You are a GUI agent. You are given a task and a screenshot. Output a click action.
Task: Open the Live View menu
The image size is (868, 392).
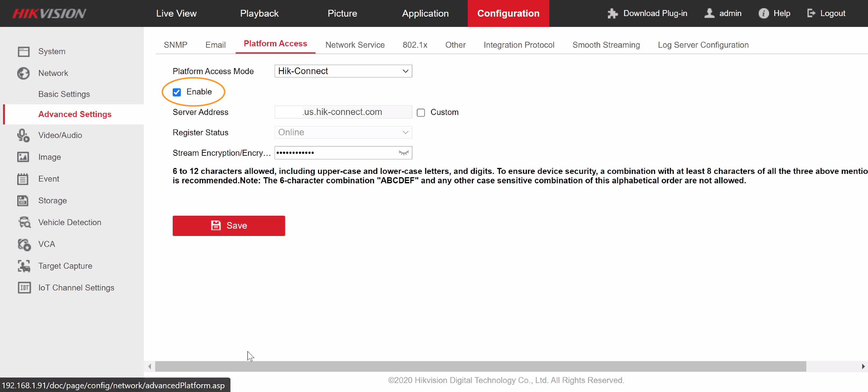[x=176, y=14]
